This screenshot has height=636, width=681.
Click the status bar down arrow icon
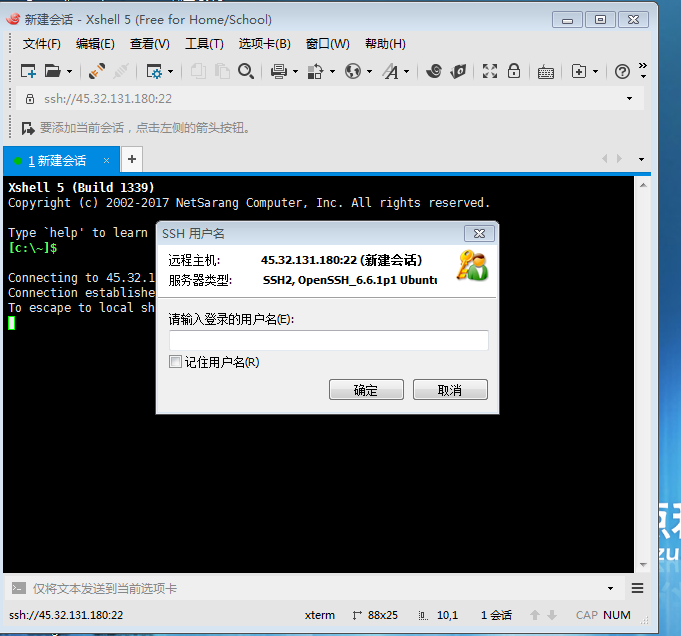[552, 615]
